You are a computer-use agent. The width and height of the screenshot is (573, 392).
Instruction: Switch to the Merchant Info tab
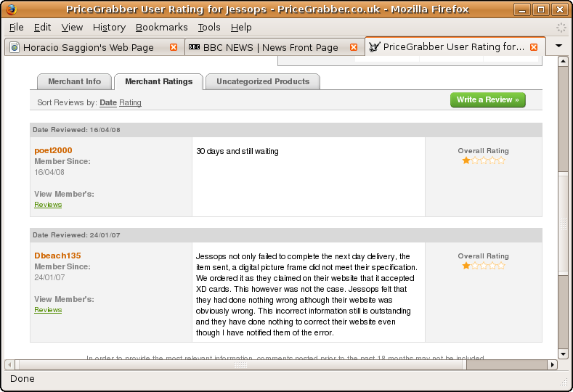coord(75,81)
